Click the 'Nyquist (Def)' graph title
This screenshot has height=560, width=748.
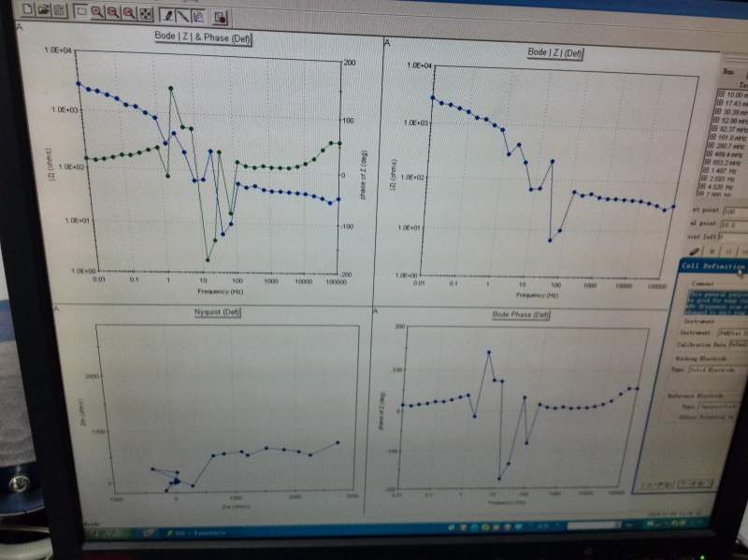point(217,312)
